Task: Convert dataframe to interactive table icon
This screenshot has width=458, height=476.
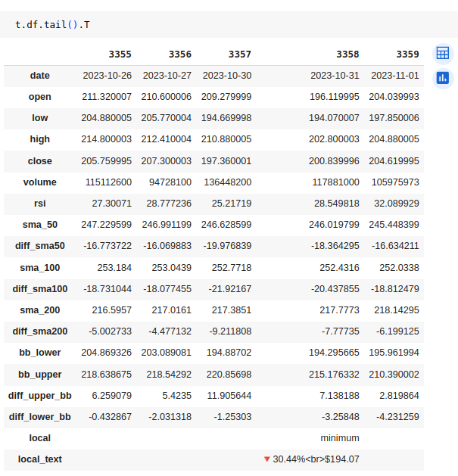Action: [443, 54]
